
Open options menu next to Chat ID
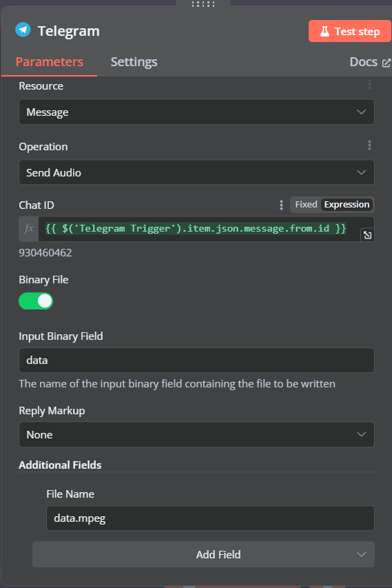pos(281,205)
